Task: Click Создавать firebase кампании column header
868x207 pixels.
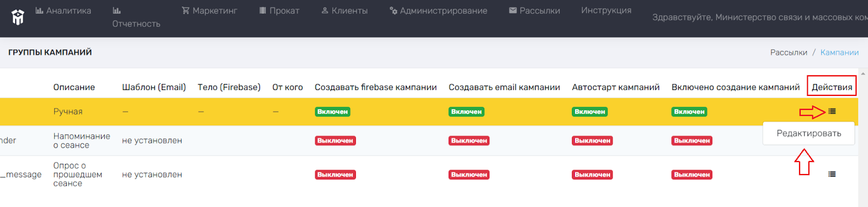Action: click(x=376, y=87)
